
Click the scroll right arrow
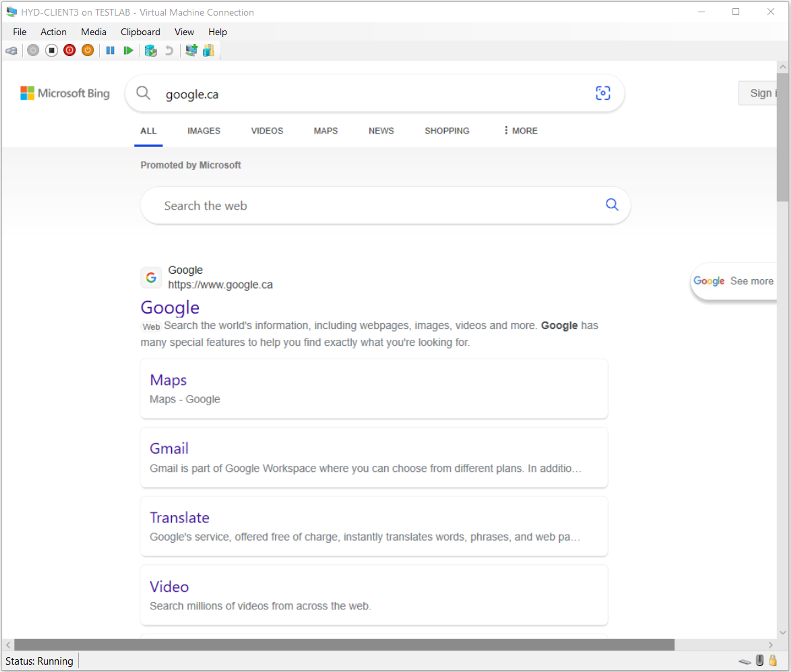tap(771, 645)
